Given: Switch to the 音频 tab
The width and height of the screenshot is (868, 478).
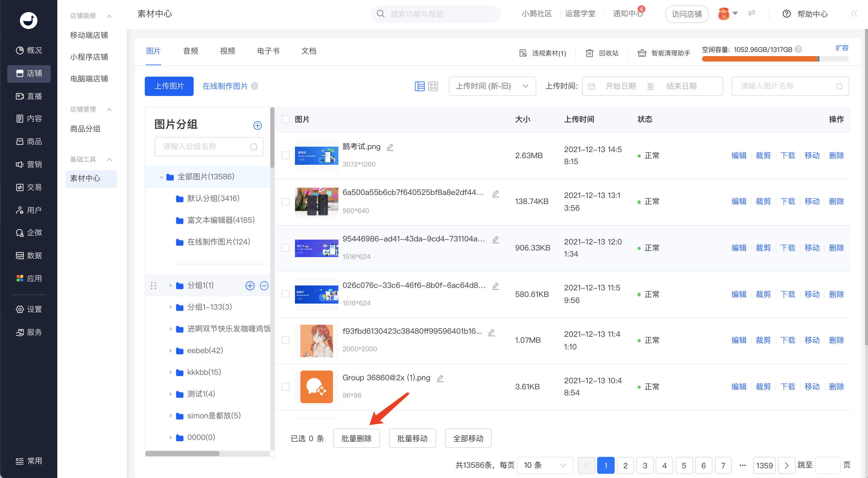Looking at the screenshot, I should tap(190, 51).
